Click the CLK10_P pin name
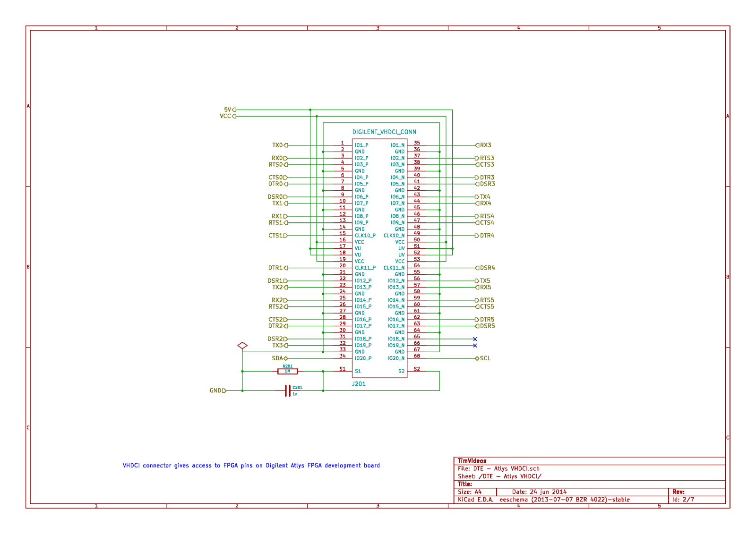Viewport: 756px width, 534px height. [x=365, y=236]
